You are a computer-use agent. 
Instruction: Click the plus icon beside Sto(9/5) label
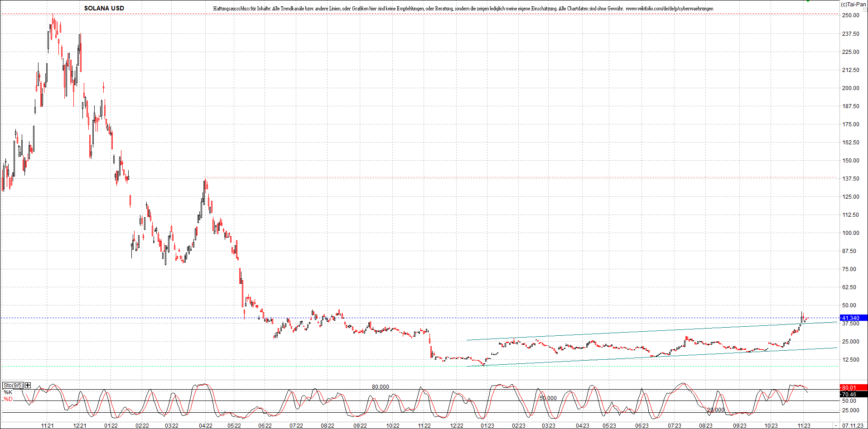tap(27, 385)
